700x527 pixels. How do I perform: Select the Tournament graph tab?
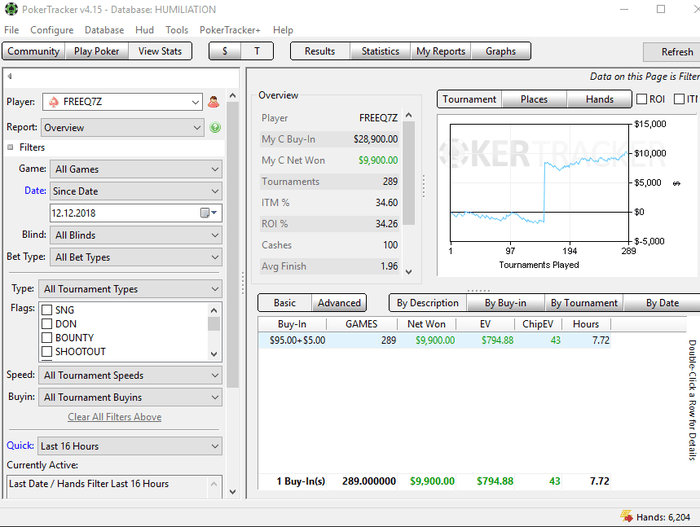click(x=469, y=99)
